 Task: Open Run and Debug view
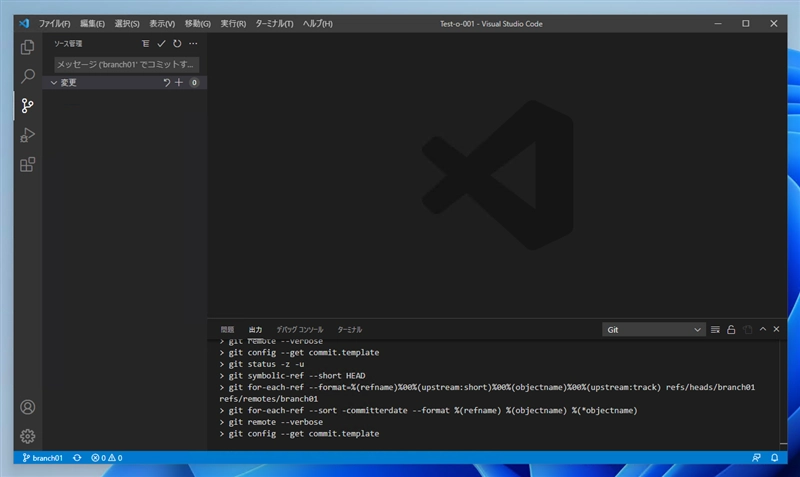pyautogui.click(x=27, y=135)
